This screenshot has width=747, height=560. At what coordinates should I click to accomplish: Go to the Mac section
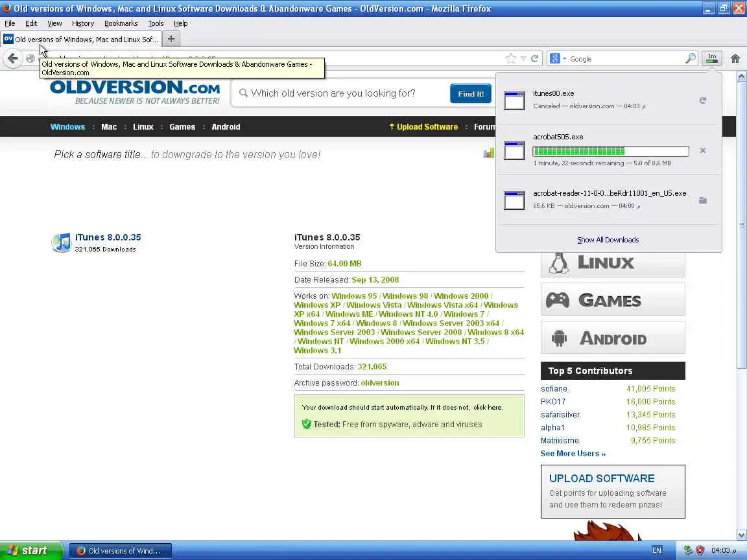pyautogui.click(x=109, y=126)
